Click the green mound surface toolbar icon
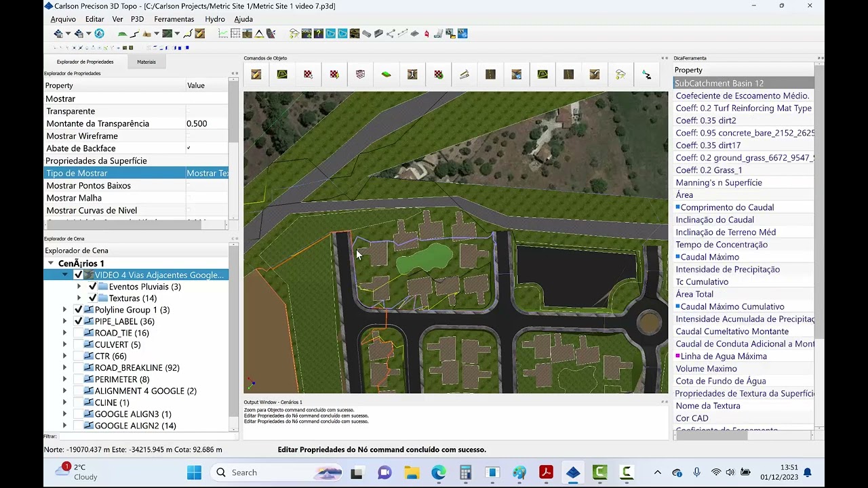This screenshot has width=868, height=488. pos(122,33)
